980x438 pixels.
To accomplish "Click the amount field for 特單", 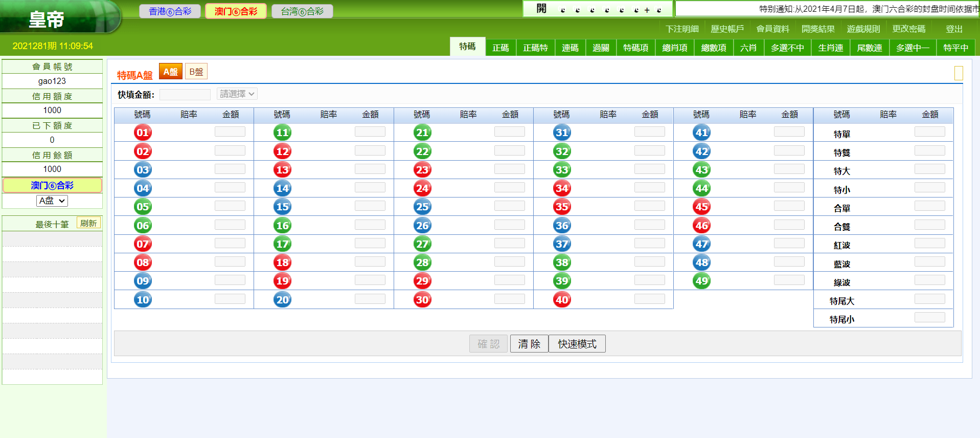I will (930, 132).
